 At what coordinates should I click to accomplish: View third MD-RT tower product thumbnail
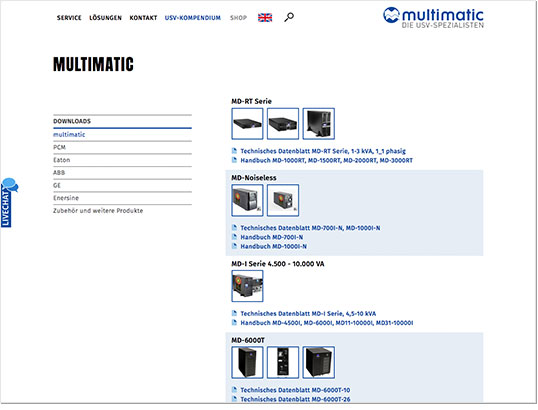click(x=319, y=124)
